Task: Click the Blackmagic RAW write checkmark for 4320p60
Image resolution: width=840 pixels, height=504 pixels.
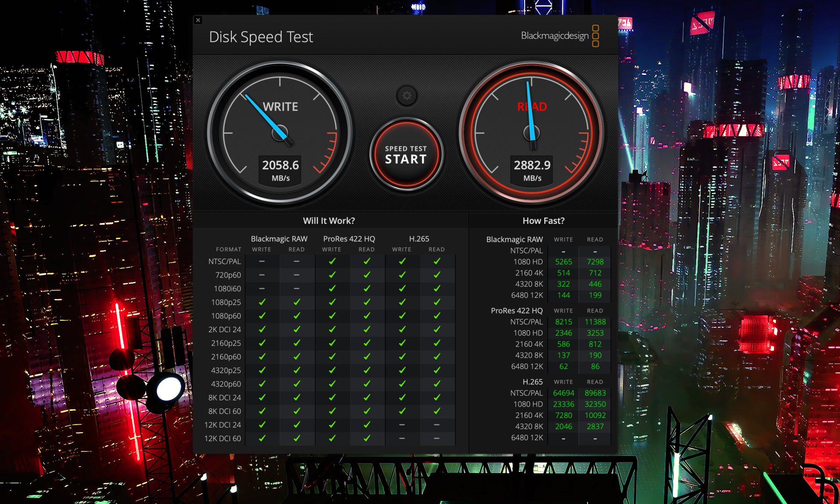Action: coord(262,384)
